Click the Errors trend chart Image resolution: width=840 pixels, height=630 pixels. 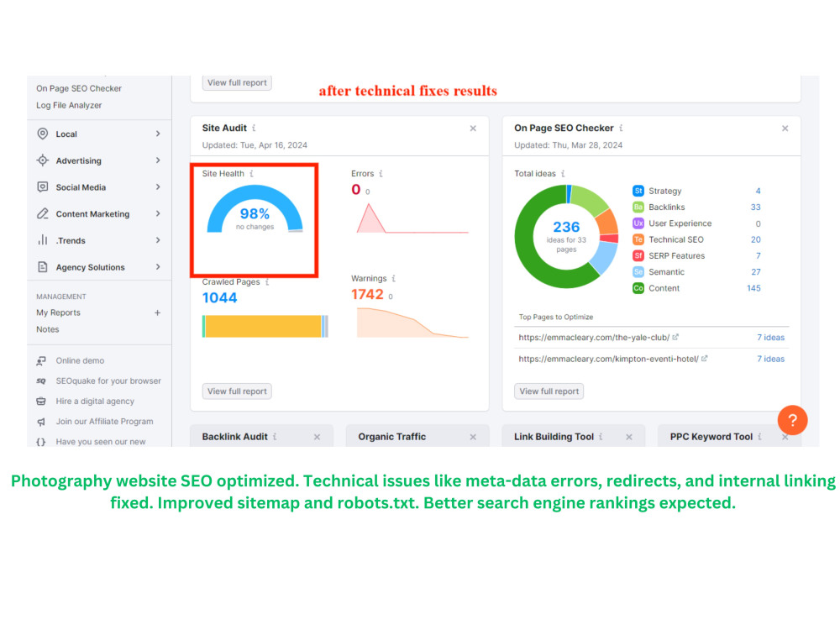[x=412, y=218]
